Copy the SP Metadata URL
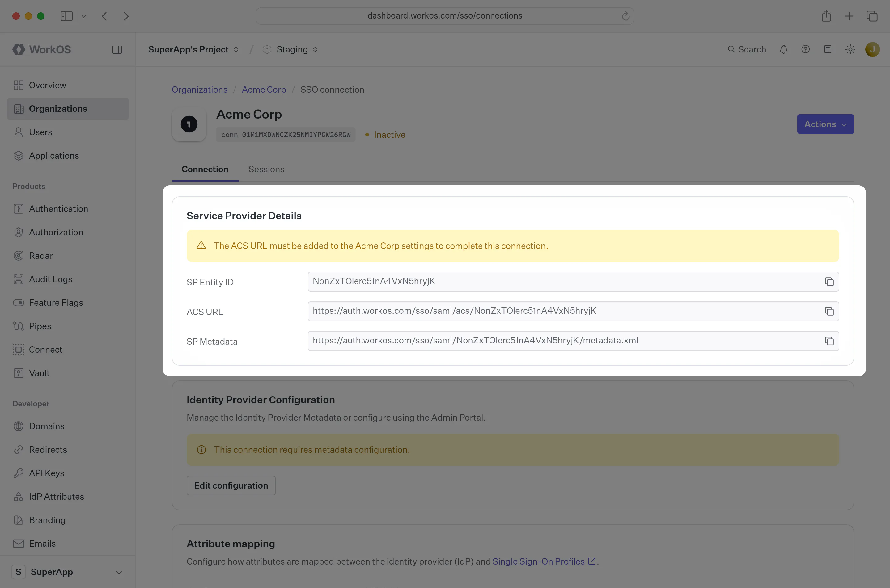The image size is (890, 588). (829, 341)
